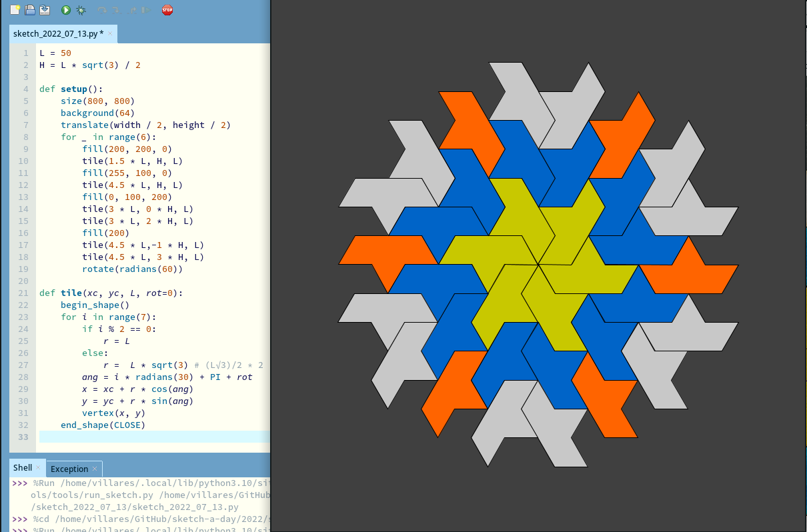Click the Step out icon
This screenshot has width=807, height=532.
tap(131, 10)
